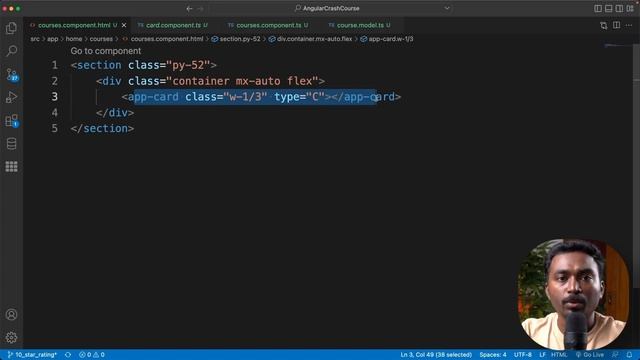The height and width of the screenshot is (360, 640).
Task: Change indentation via 'Spaces: 4'
Action: pyautogui.click(x=493, y=355)
